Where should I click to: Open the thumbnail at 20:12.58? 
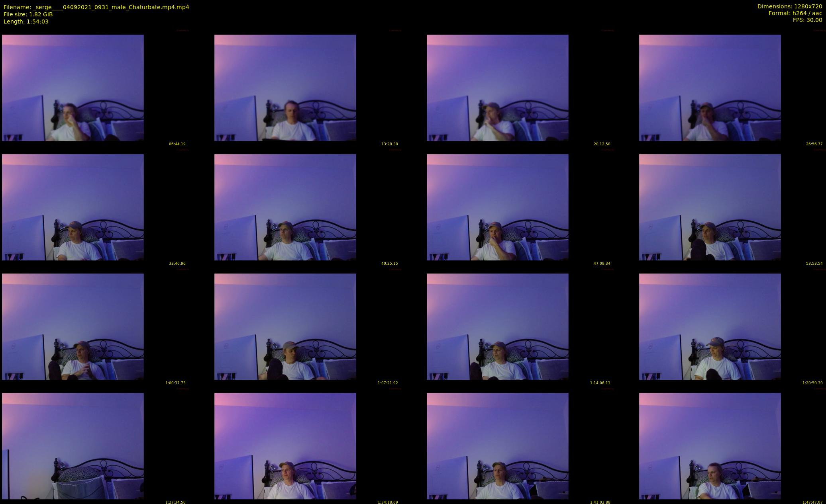coord(497,88)
